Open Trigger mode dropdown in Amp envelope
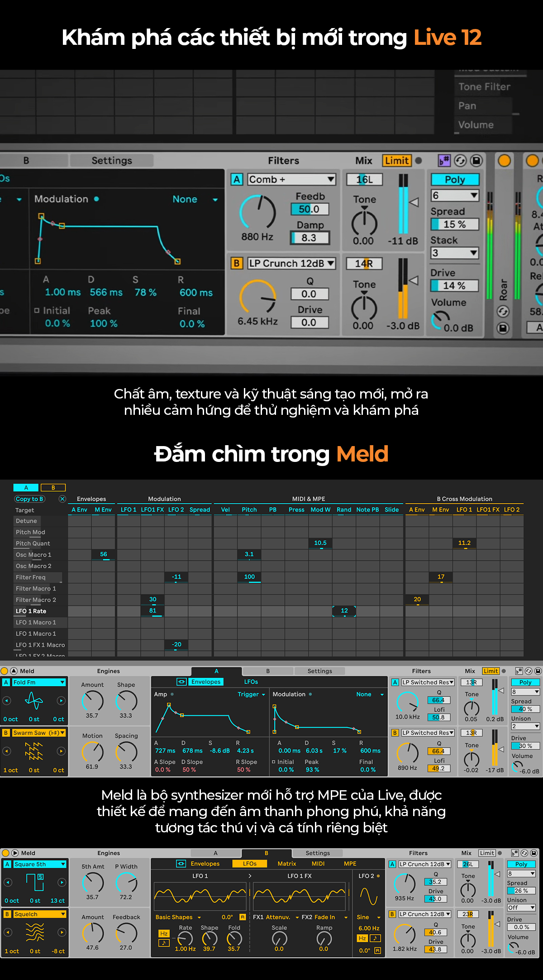 coord(252,694)
